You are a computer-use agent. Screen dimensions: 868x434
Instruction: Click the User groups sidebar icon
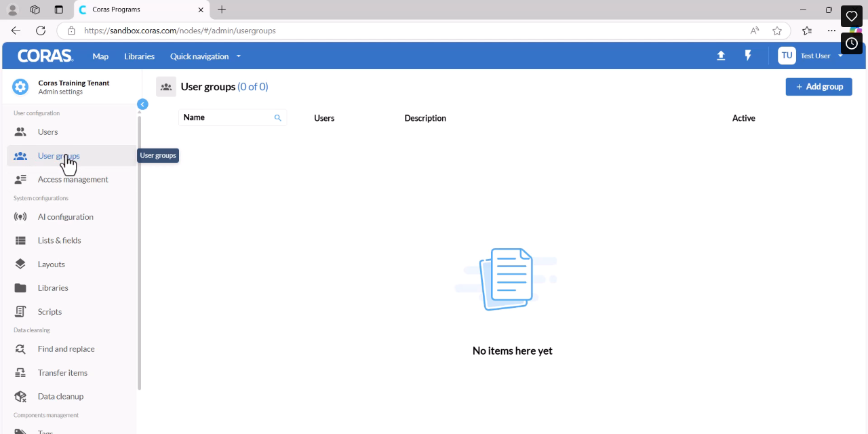click(x=20, y=156)
